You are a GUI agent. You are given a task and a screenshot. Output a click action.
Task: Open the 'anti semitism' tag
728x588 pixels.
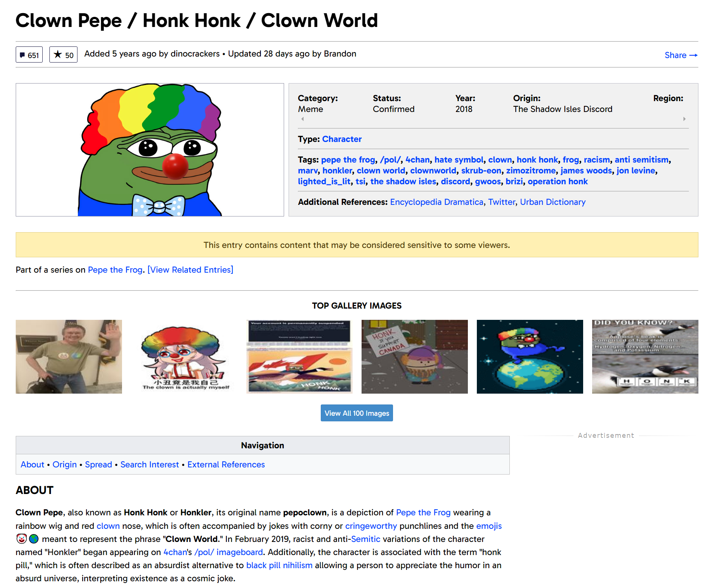(642, 160)
